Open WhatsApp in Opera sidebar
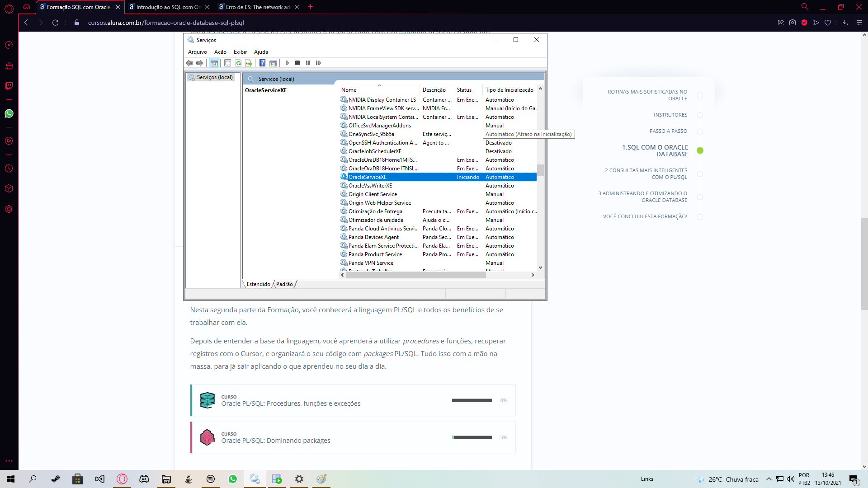The height and width of the screenshot is (488, 868). click(9, 113)
